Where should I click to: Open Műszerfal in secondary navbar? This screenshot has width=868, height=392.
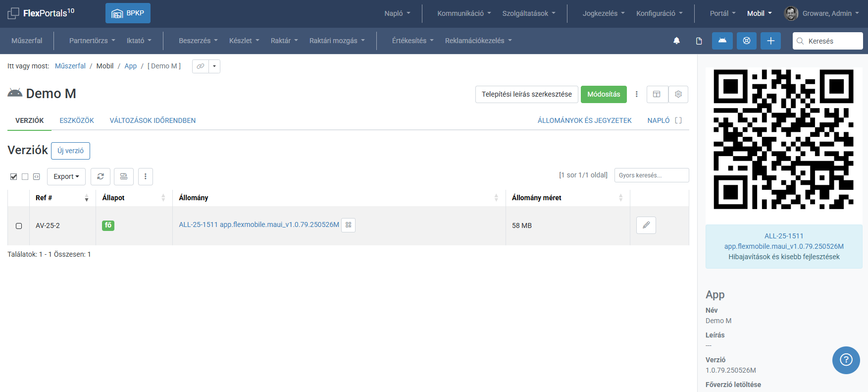click(x=27, y=41)
